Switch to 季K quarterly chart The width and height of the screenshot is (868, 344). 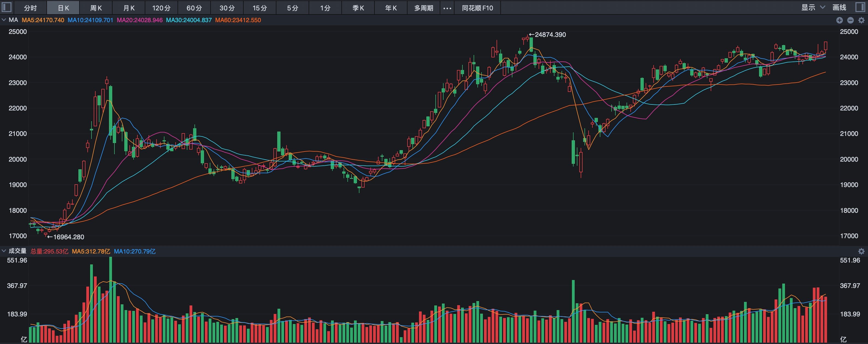coord(358,8)
